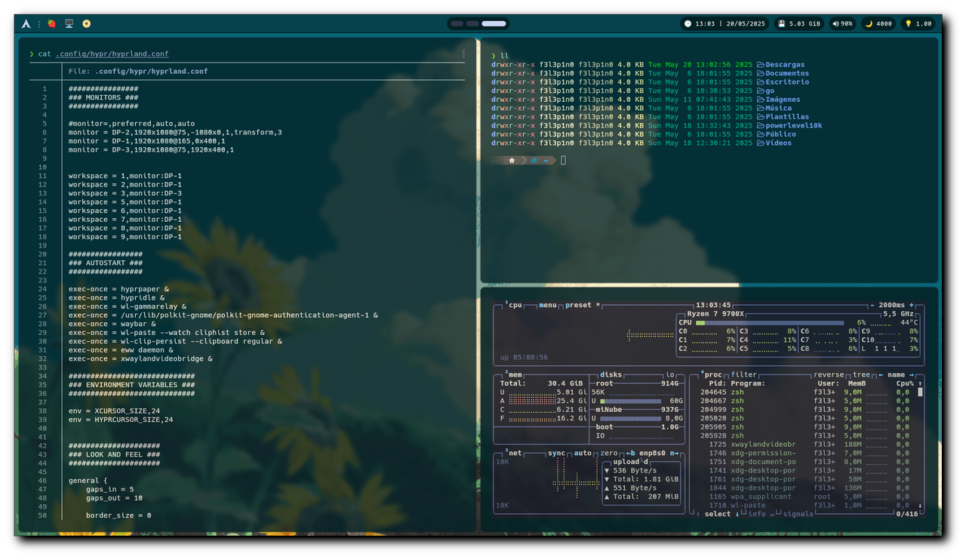Image resolution: width=966 pixels, height=560 pixels.
Task: Toggle reverse sorting in btop proc panel
Action: tap(829, 374)
